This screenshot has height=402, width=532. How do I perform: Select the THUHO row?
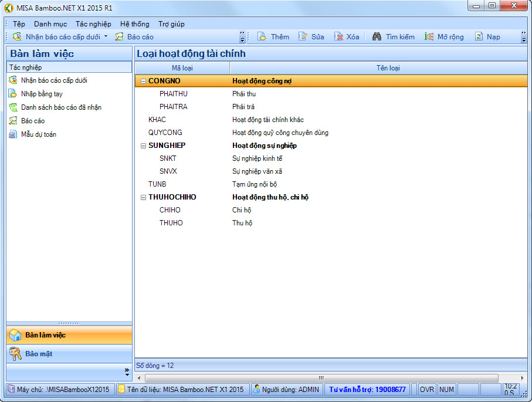coord(331,223)
